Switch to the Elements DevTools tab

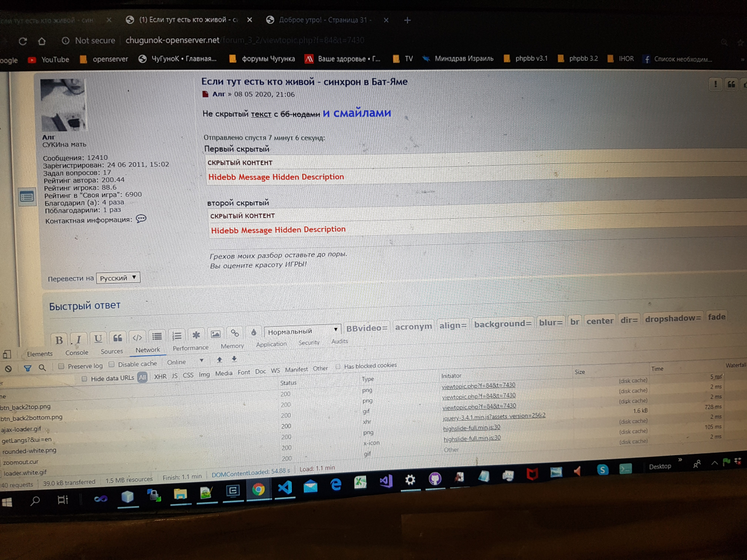click(40, 354)
